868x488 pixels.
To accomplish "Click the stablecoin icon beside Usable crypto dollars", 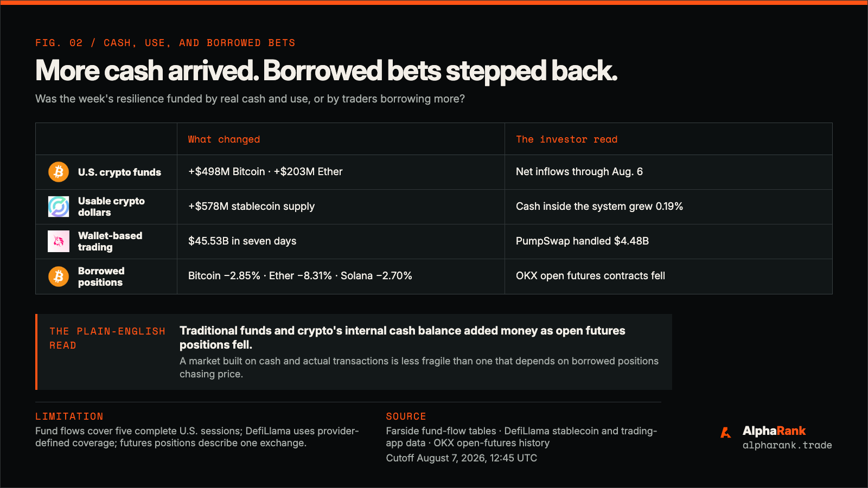I will click(59, 207).
